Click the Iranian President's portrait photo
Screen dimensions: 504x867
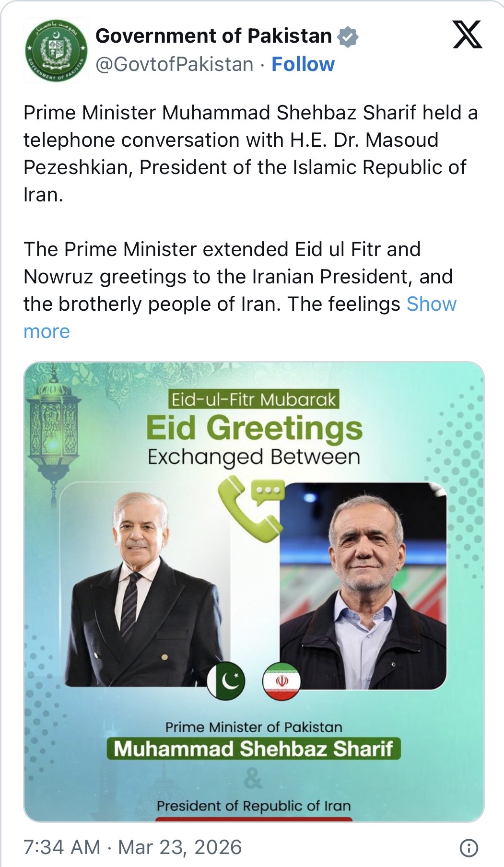click(x=363, y=585)
